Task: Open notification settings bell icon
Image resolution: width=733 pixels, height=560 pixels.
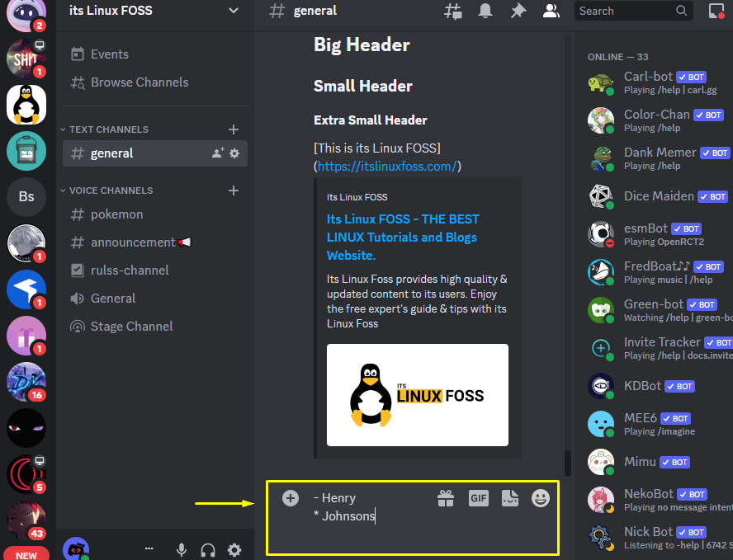Action: (485, 11)
